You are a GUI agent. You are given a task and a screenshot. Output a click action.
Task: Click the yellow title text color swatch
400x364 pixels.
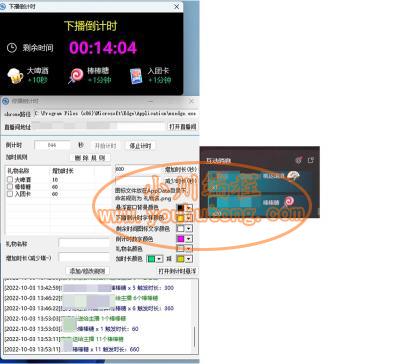[180, 218]
